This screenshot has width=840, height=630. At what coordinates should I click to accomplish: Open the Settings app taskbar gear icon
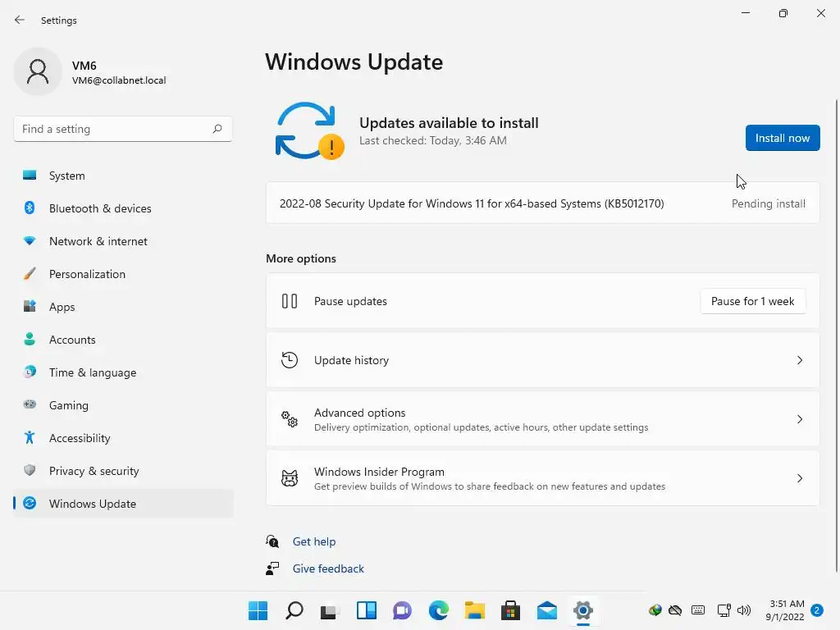pos(583,610)
